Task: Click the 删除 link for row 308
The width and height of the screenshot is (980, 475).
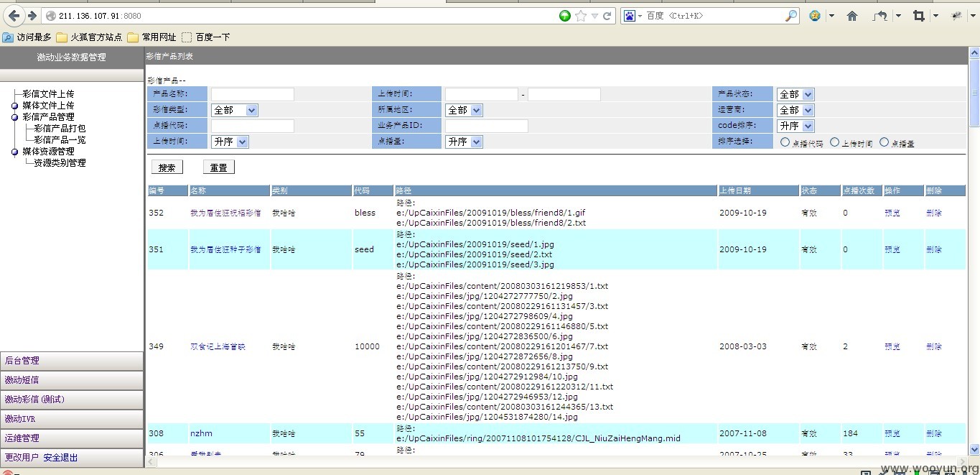Action: pos(934,434)
